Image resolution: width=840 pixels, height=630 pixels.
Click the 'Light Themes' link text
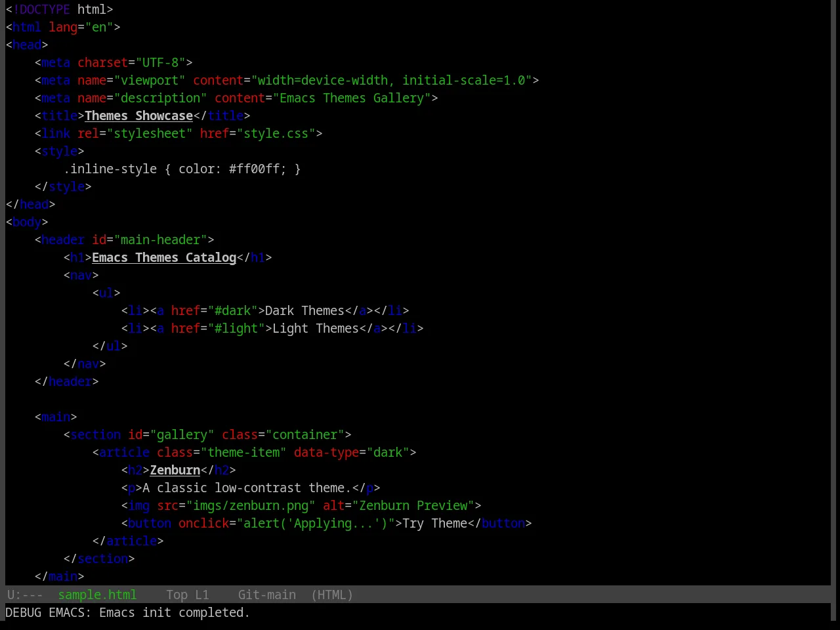316,328
